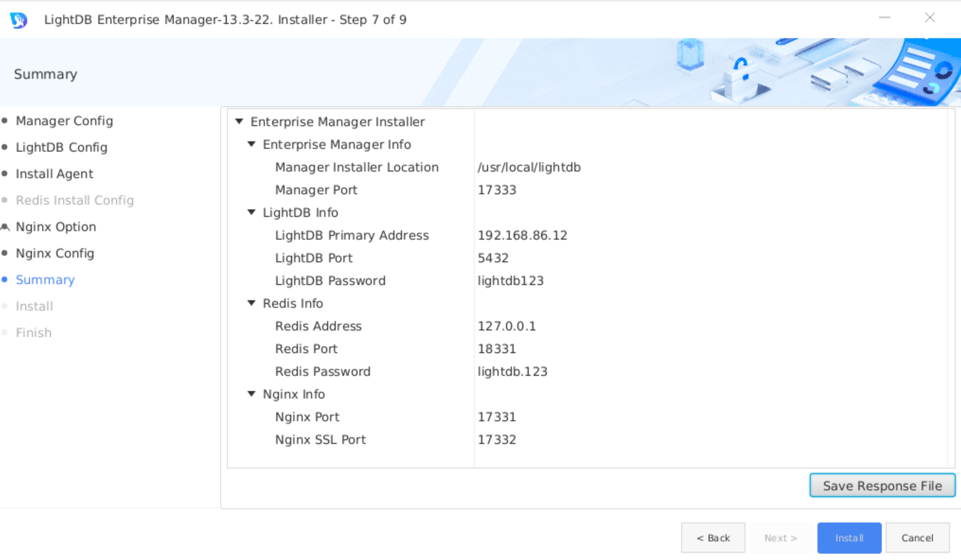This screenshot has height=560, width=961.
Task: Click the Nginx port value 17331
Action: 497,417
